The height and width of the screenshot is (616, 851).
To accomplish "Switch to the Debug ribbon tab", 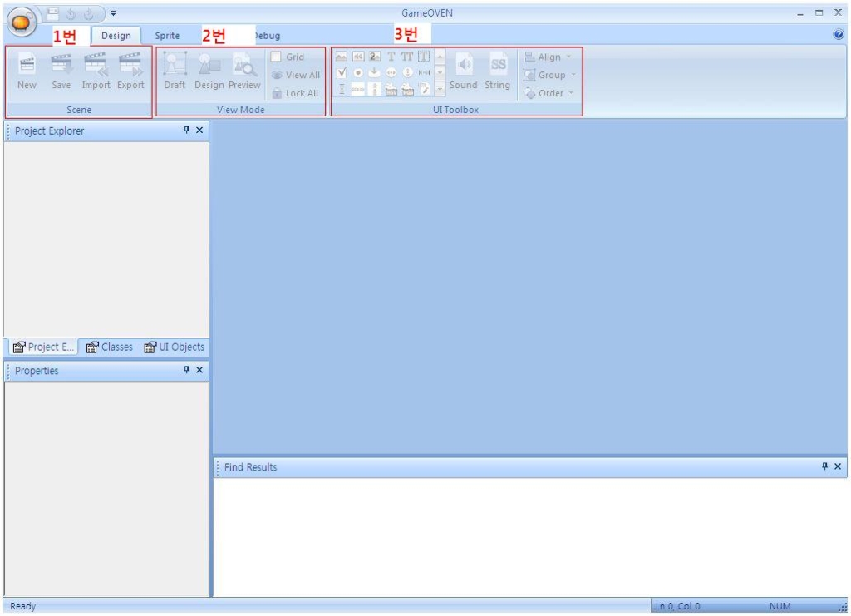I will (x=268, y=36).
